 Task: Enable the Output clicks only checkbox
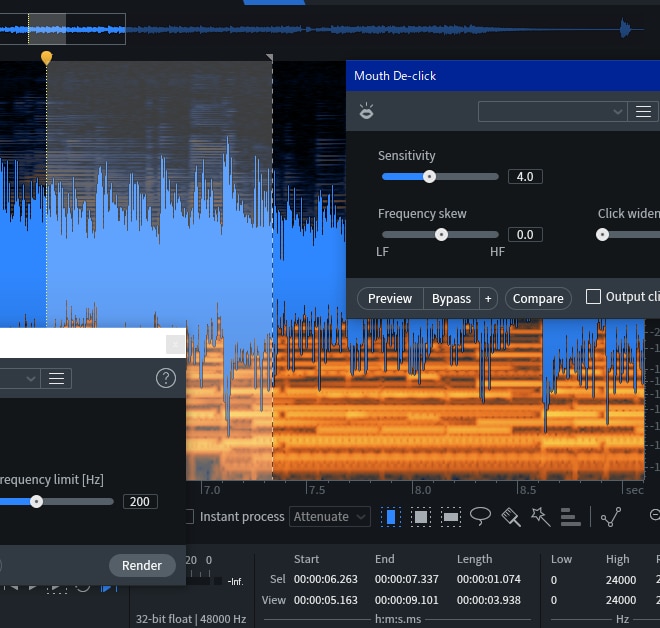pos(593,296)
